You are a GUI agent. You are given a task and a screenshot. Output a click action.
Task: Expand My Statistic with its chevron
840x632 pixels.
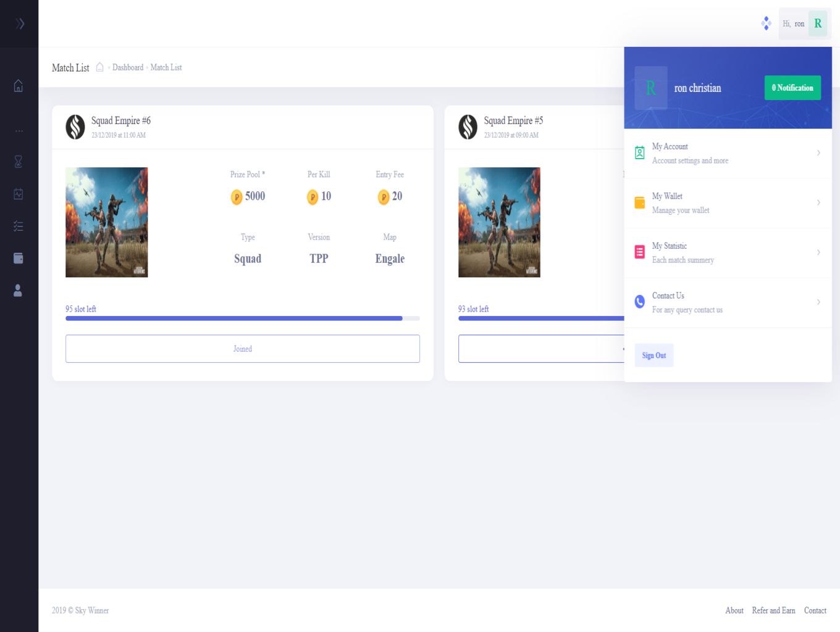818,252
